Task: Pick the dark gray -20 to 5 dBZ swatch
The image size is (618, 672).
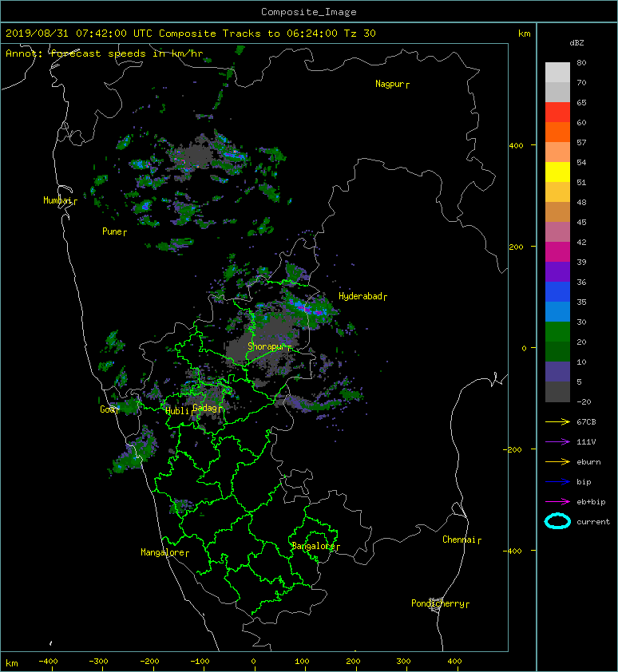Action: coord(557,392)
